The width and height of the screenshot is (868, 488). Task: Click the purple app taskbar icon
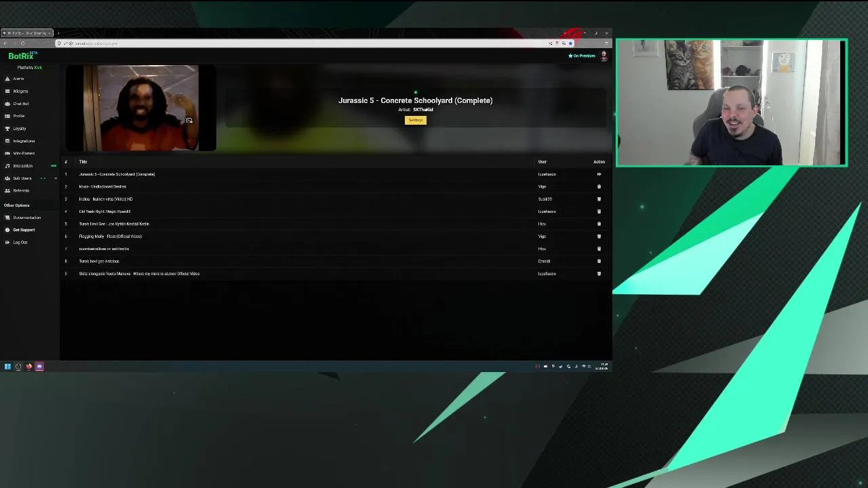(x=39, y=367)
